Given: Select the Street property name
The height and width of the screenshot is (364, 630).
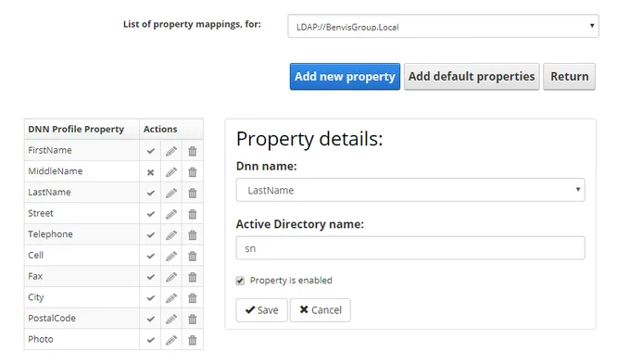Looking at the screenshot, I should pyautogui.click(x=40, y=213).
